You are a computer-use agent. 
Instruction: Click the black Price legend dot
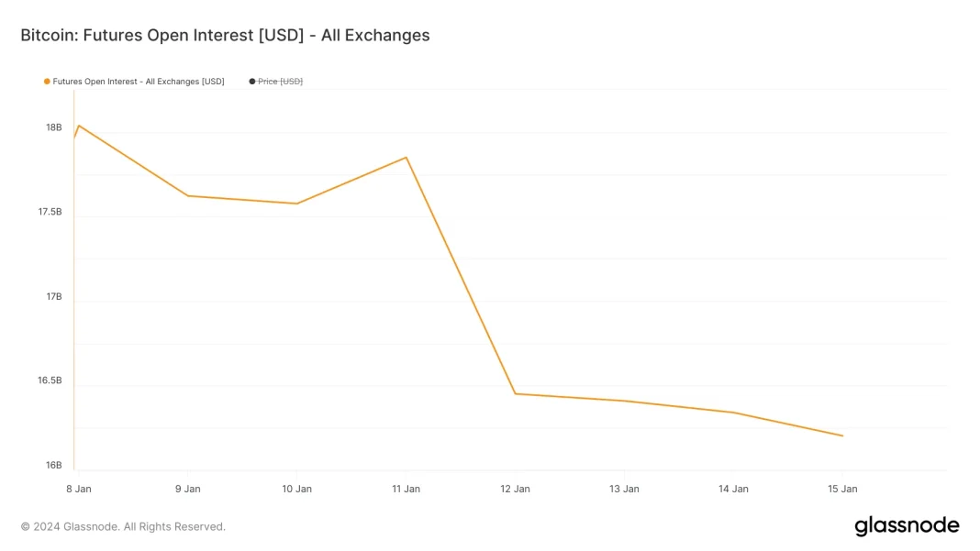click(252, 82)
